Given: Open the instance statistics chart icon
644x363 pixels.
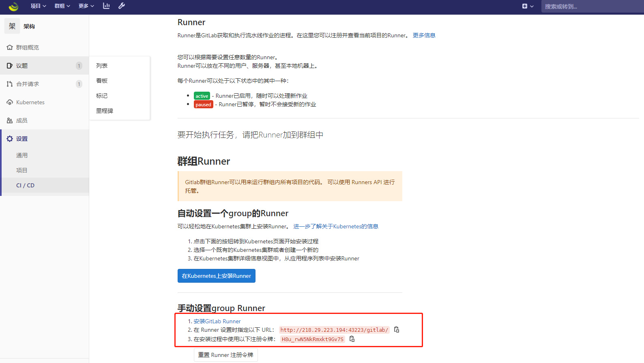Looking at the screenshot, I should coord(106,6).
